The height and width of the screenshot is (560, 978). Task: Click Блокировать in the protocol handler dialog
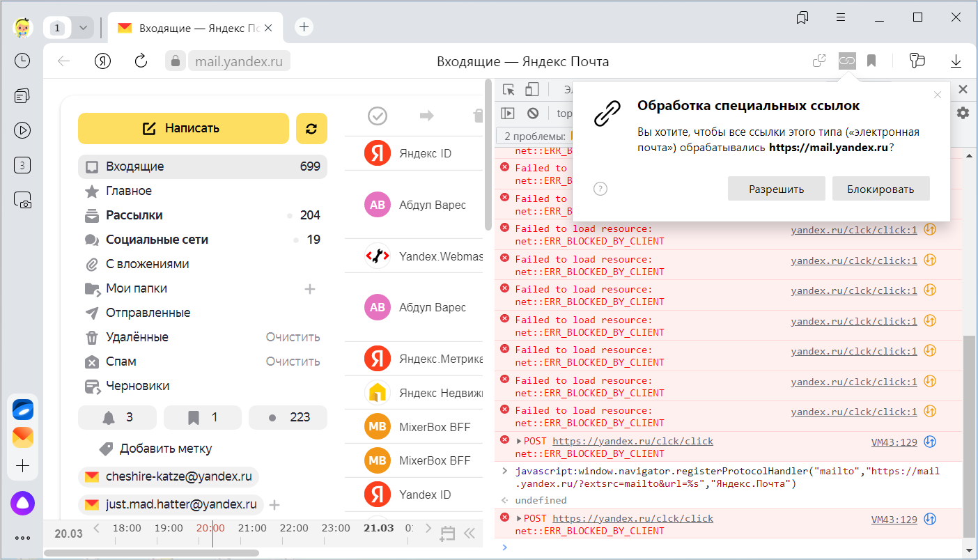pos(880,189)
